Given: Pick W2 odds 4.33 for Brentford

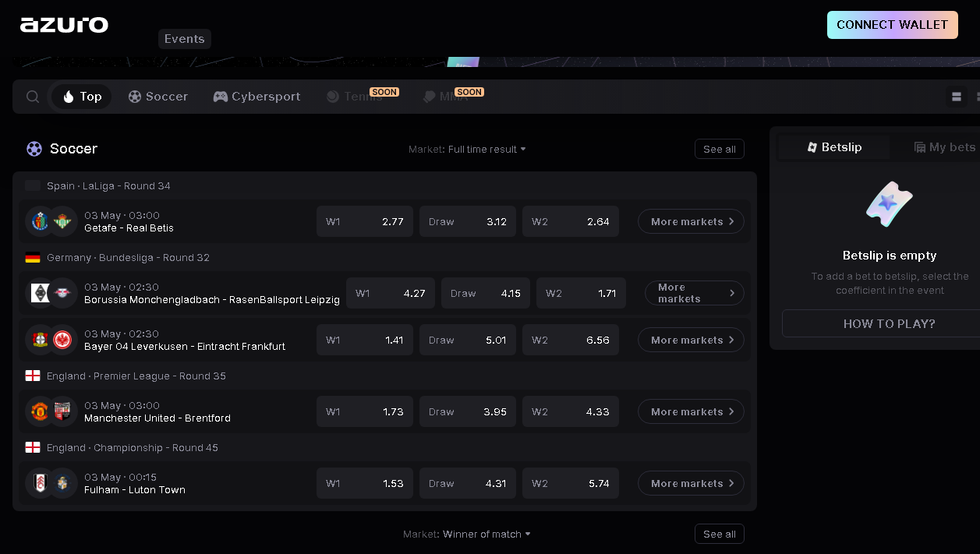Looking at the screenshot, I should [x=571, y=411].
